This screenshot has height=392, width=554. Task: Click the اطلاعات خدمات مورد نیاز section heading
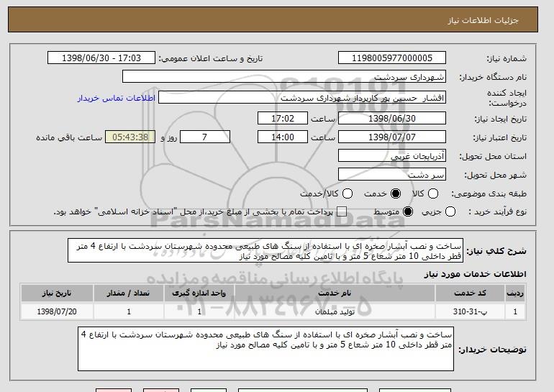click(475, 274)
